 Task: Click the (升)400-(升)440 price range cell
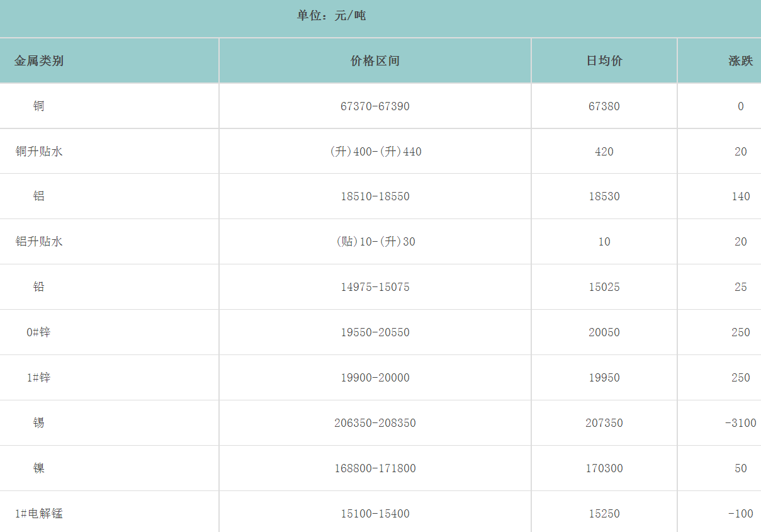pos(375,152)
